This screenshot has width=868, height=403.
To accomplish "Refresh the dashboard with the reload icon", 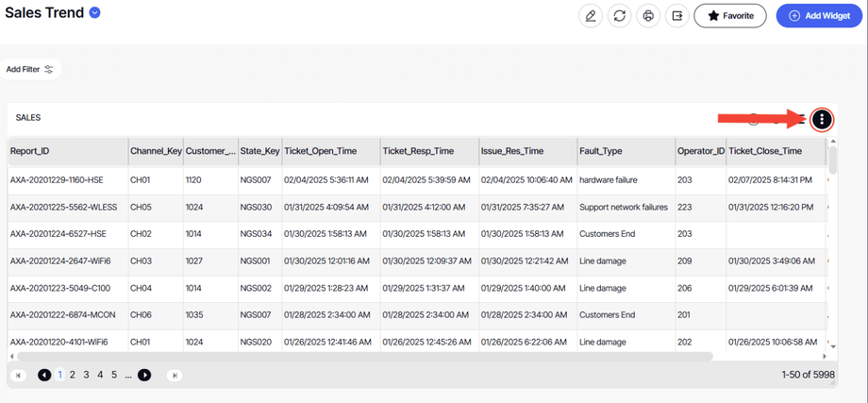I will click(x=619, y=16).
